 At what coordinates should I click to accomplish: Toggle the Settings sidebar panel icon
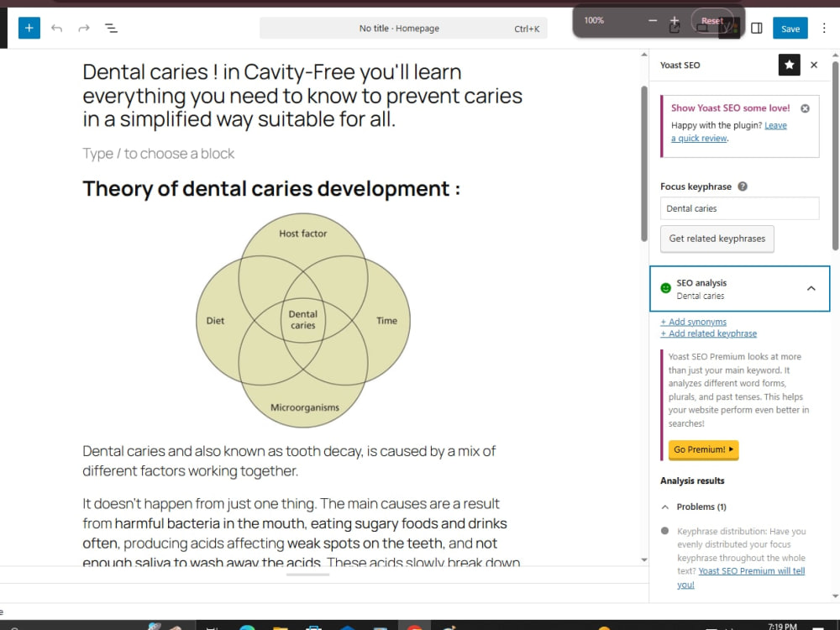point(757,28)
